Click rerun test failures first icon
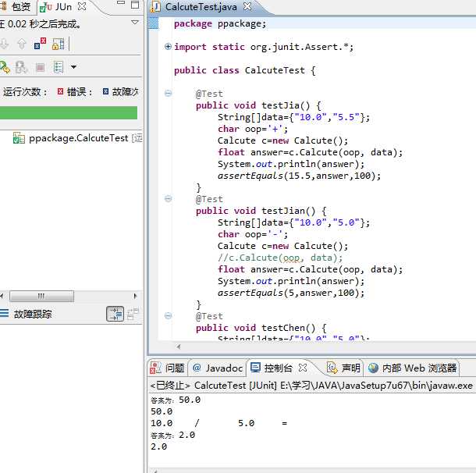The height and width of the screenshot is (473, 476). 21,67
